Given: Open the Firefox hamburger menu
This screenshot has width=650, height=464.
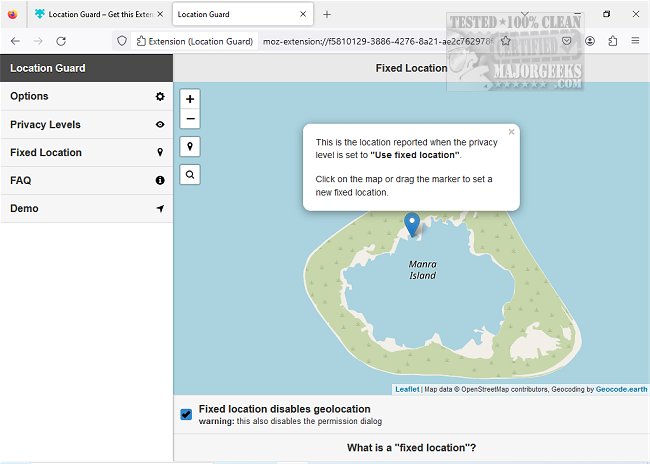Looking at the screenshot, I should click(x=635, y=41).
